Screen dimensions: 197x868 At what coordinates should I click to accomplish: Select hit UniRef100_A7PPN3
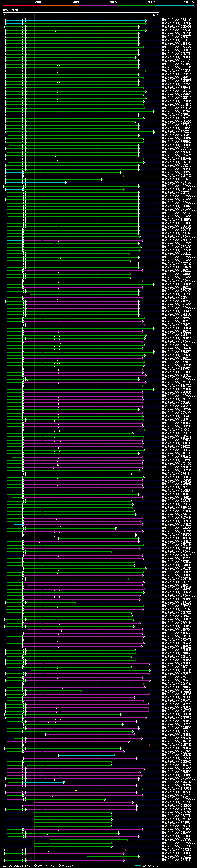[177, 169]
